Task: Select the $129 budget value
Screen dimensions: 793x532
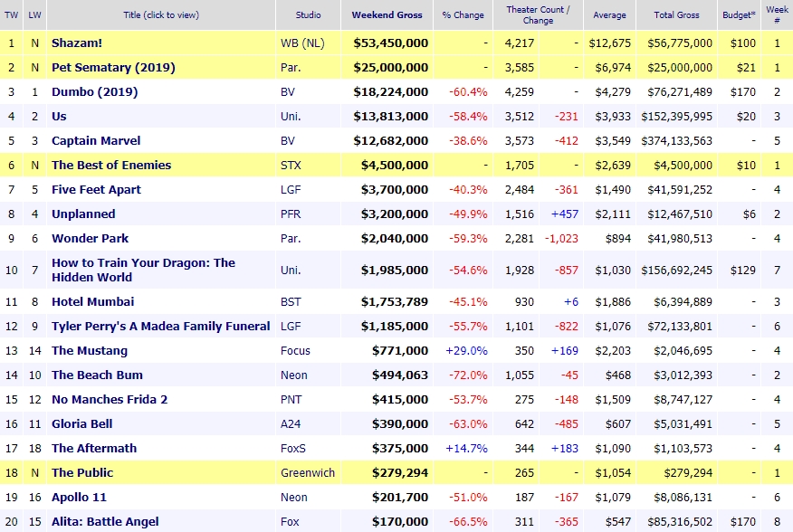Action: pos(743,270)
